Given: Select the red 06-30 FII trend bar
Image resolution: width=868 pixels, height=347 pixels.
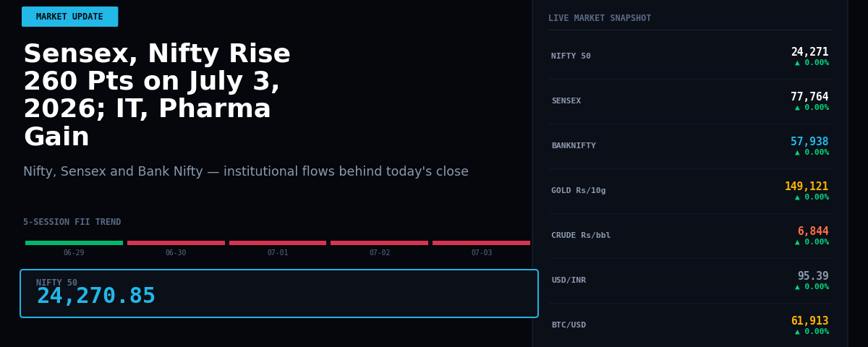Looking at the screenshot, I should [x=176, y=243].
